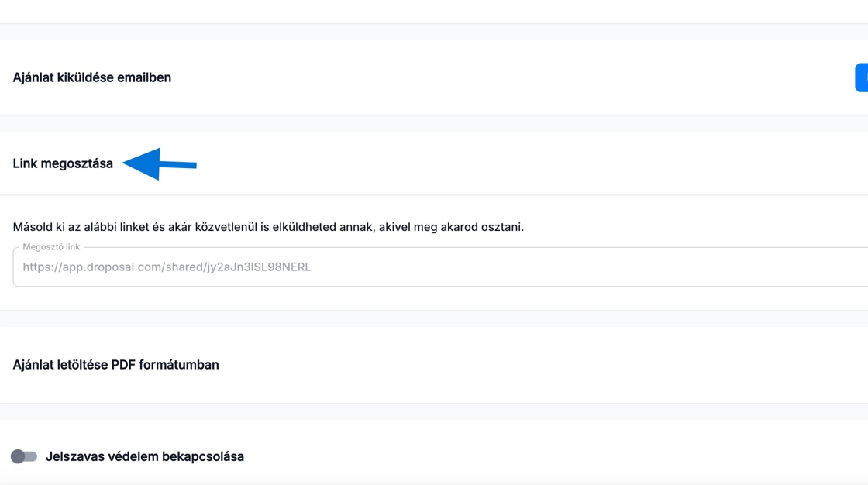Image resolution: width=868 pixels, height=485 pixels.
Task: Click the small Megosztó link field label
Action: pyautogui.click(x=51, y=247)
